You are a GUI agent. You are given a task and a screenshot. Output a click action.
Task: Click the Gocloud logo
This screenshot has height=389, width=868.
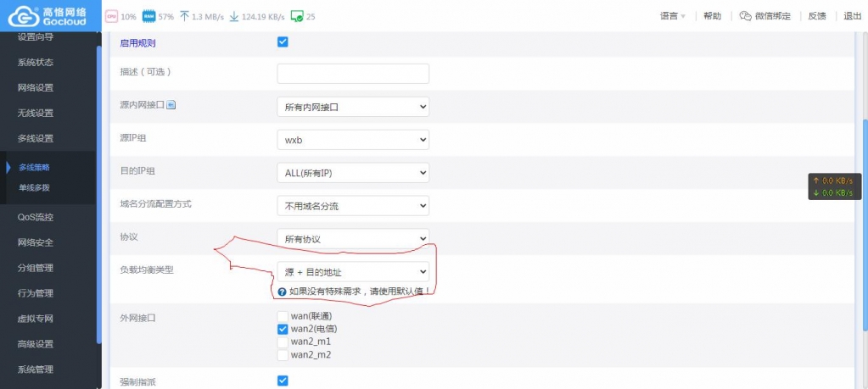[x=48, y=16]
